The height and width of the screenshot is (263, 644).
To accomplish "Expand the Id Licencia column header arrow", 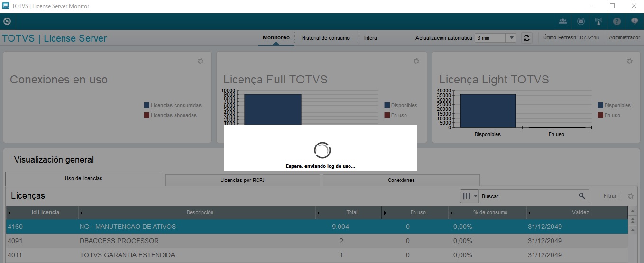I will click(9, 213).
